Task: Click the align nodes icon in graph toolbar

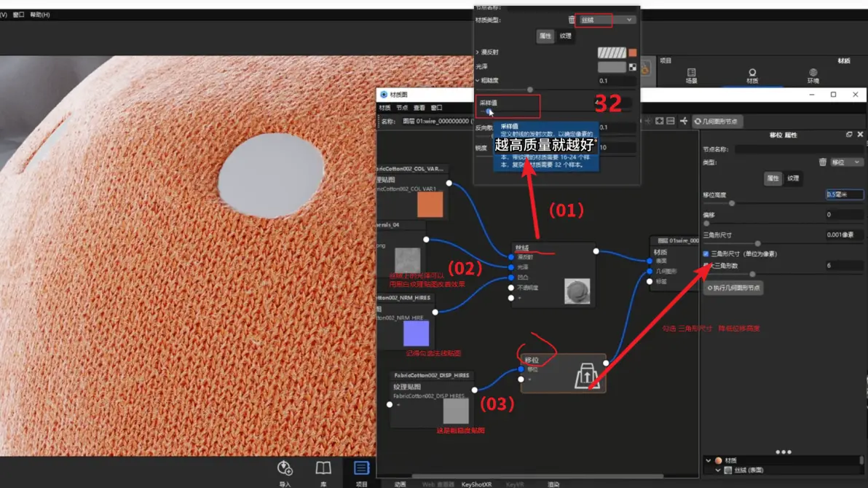Action: pyautogui.click(x=684, y=122)
